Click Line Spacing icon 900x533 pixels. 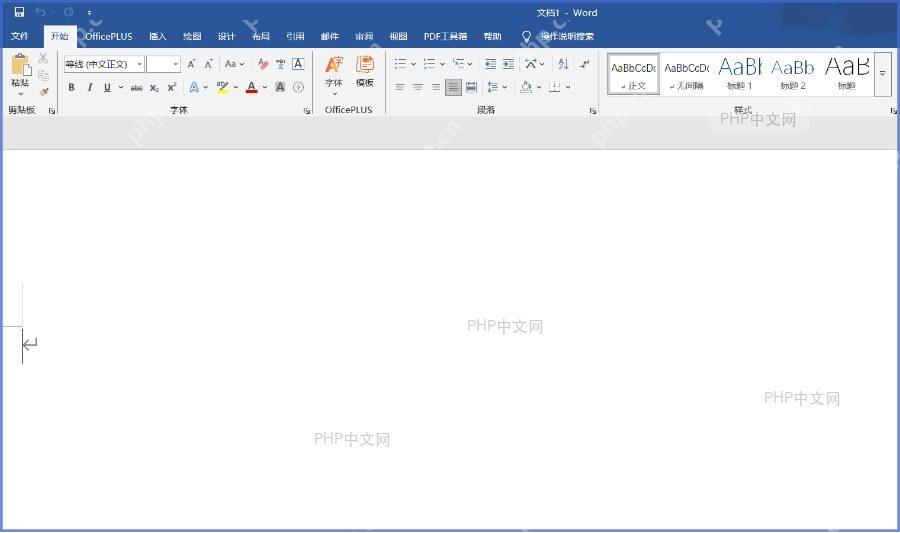tap(492, 87)
